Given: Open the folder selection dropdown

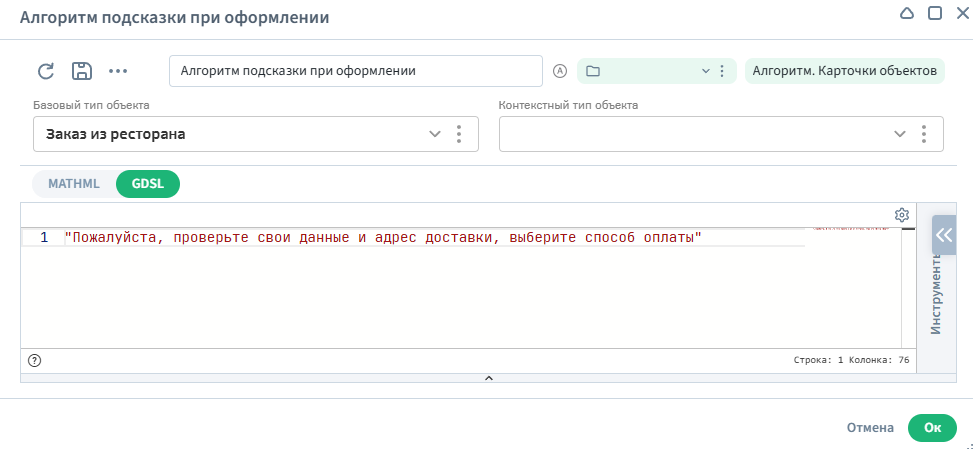Looking at the screenshot, I should [x=704, y=71].
